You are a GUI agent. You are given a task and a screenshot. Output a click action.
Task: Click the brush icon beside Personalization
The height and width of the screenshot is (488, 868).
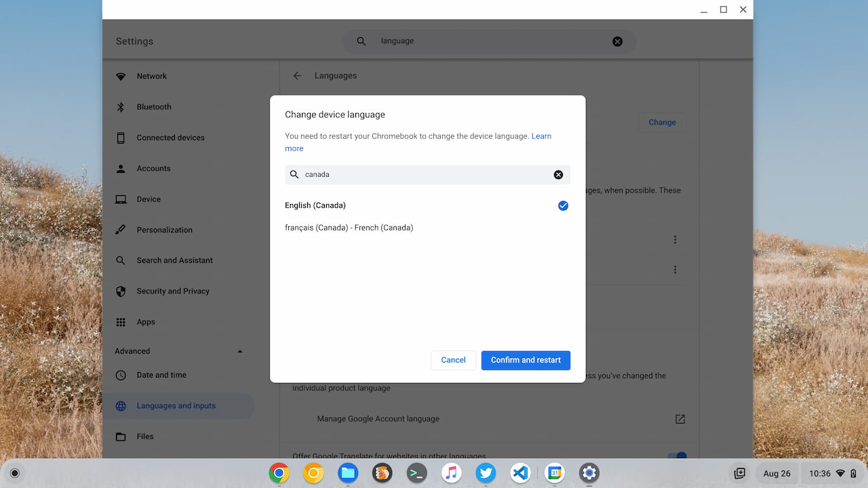click(121, 230)
